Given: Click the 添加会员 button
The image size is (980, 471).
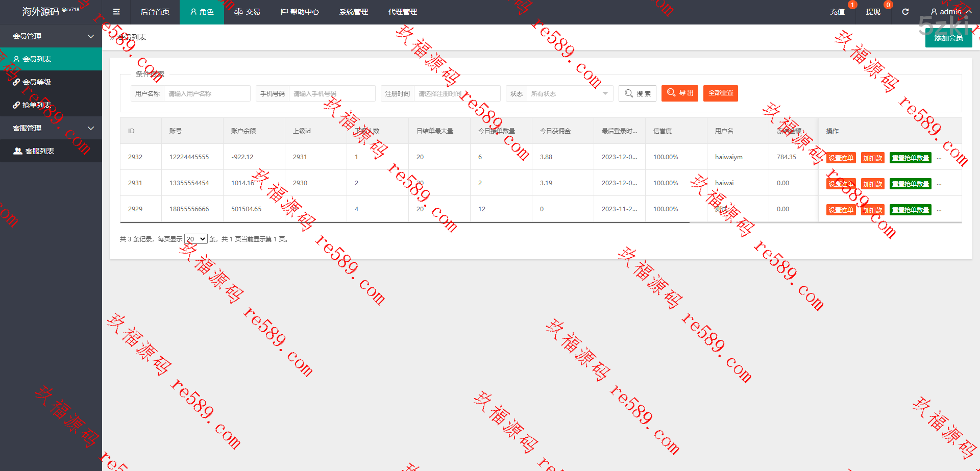Looking at the screenshot, I should coord(948,38).
